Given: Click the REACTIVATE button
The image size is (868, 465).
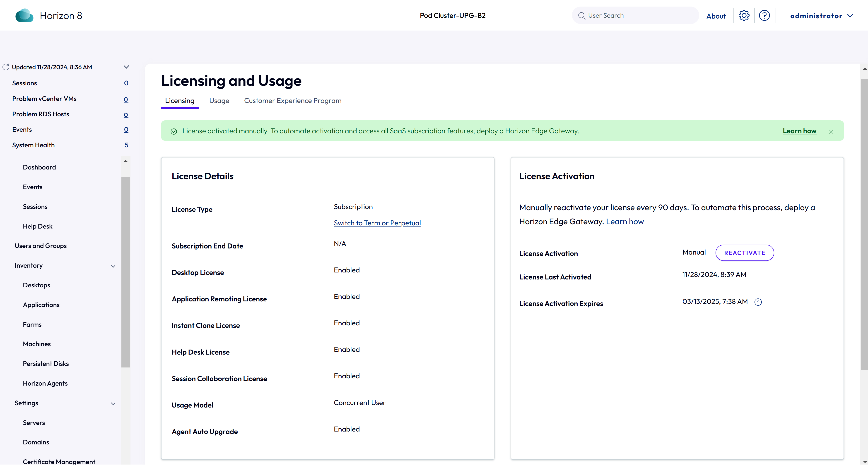Looking at the screenshot, I should [x=745, y=253].
